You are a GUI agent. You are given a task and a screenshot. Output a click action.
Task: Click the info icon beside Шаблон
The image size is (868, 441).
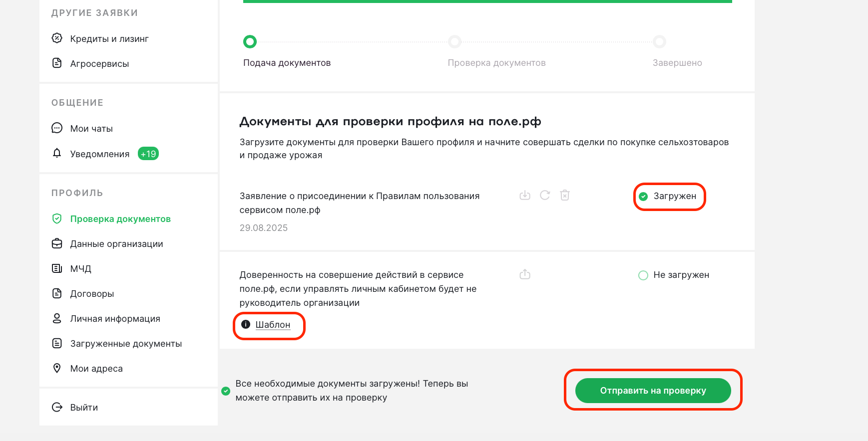pos(246,324)
